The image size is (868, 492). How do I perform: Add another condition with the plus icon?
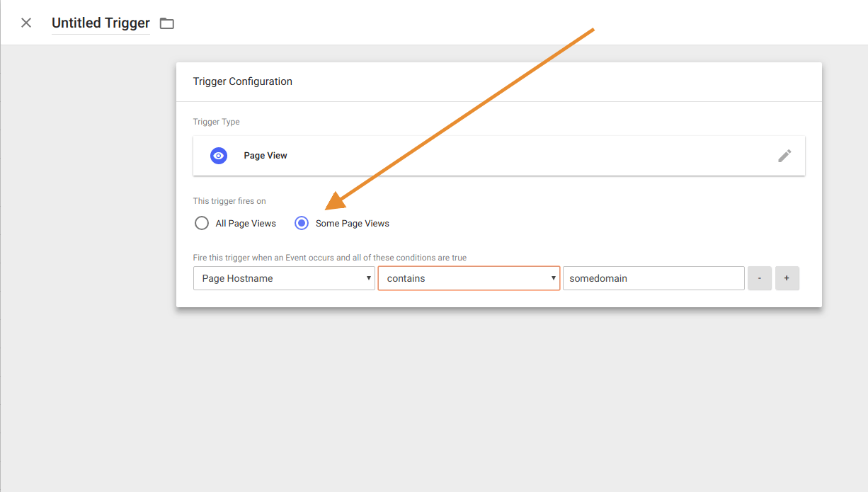(x=787, y=278)
